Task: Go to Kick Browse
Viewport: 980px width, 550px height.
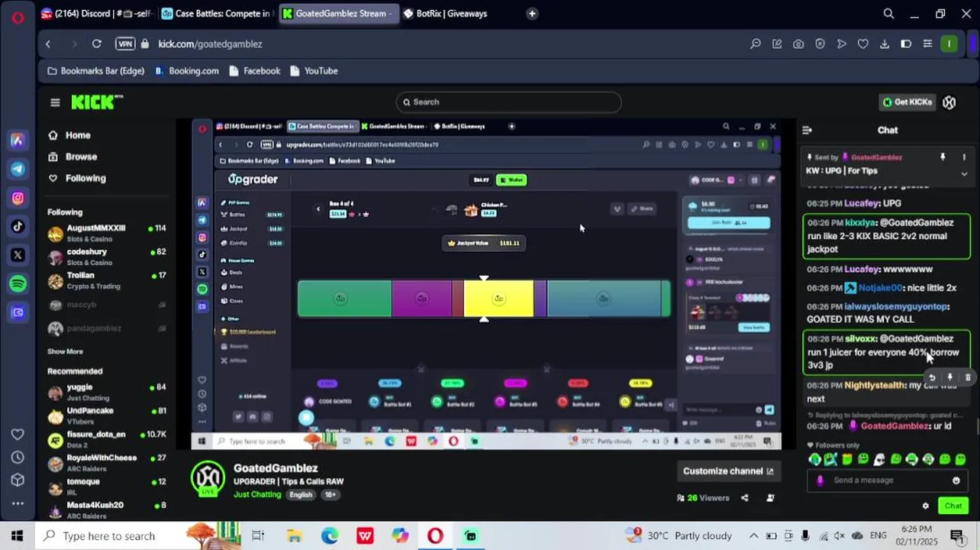Action: (81, 157)
